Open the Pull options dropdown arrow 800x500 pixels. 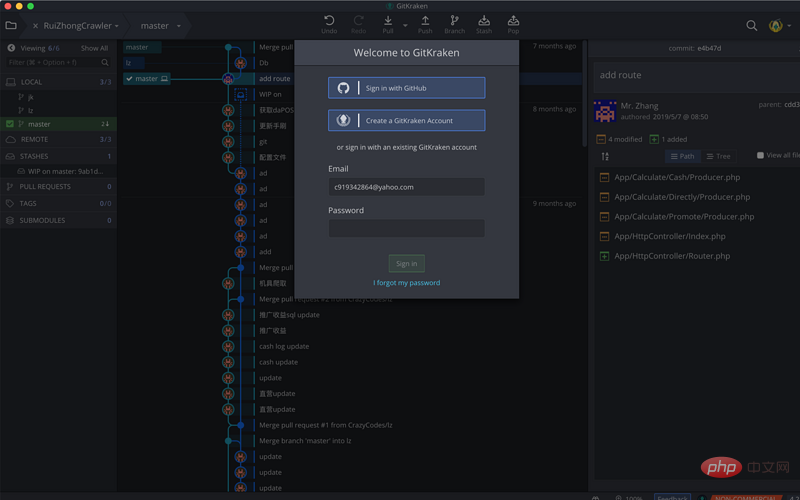(405, 25)
